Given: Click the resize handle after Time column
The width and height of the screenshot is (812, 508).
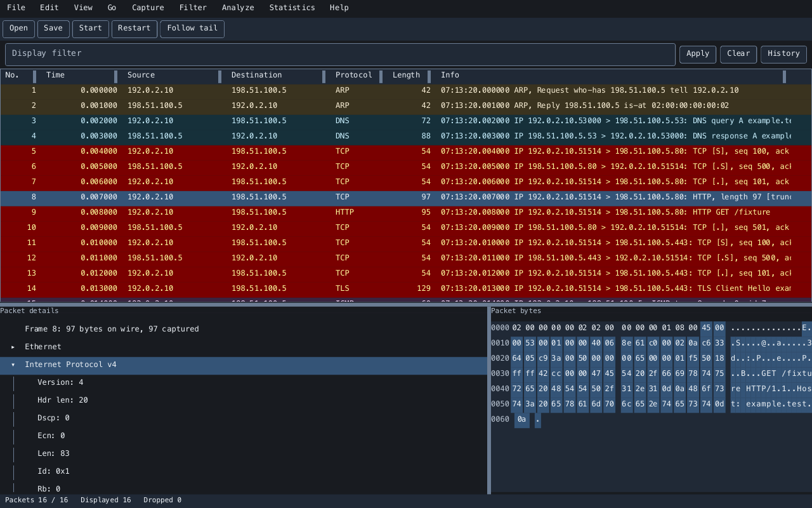Looking at the screenshot, I should pyautogui.click(x=115, y=77).
